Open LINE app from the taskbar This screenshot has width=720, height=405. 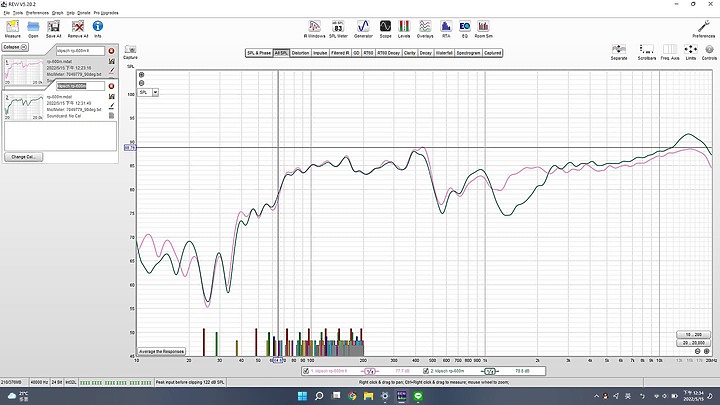[418, 396]
